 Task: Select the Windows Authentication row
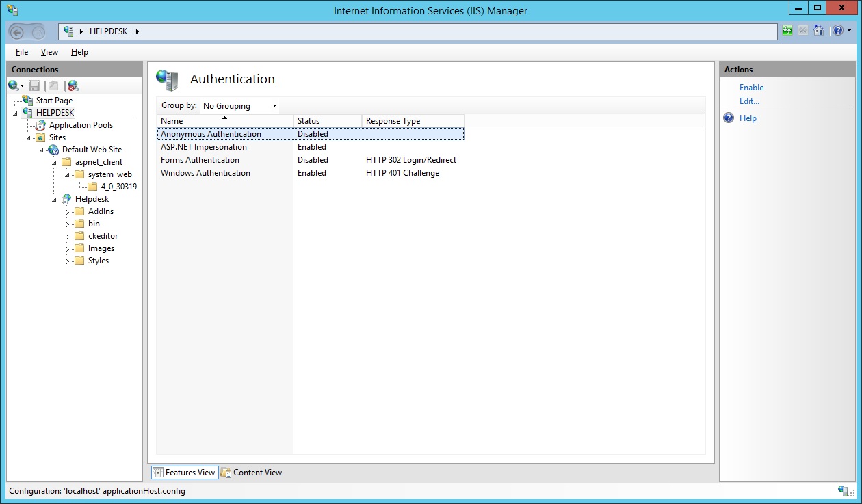coord(311,173)
